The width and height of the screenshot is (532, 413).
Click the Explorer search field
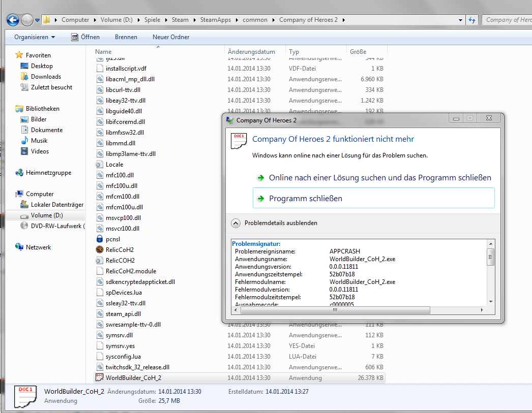point(507,20)
